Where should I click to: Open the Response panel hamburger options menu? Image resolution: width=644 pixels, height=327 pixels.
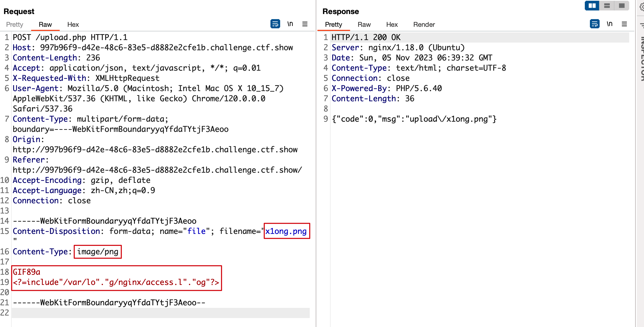[624, 24]
